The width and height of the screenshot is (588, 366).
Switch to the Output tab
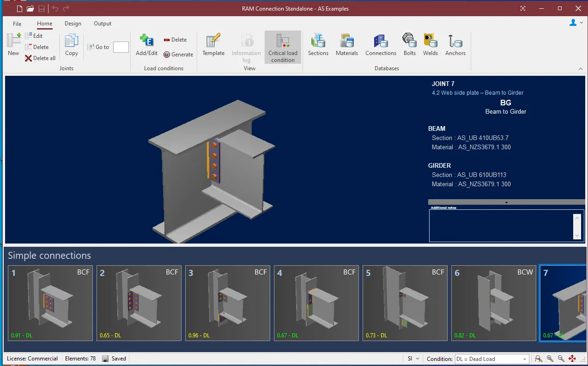[x=103, y=24]
